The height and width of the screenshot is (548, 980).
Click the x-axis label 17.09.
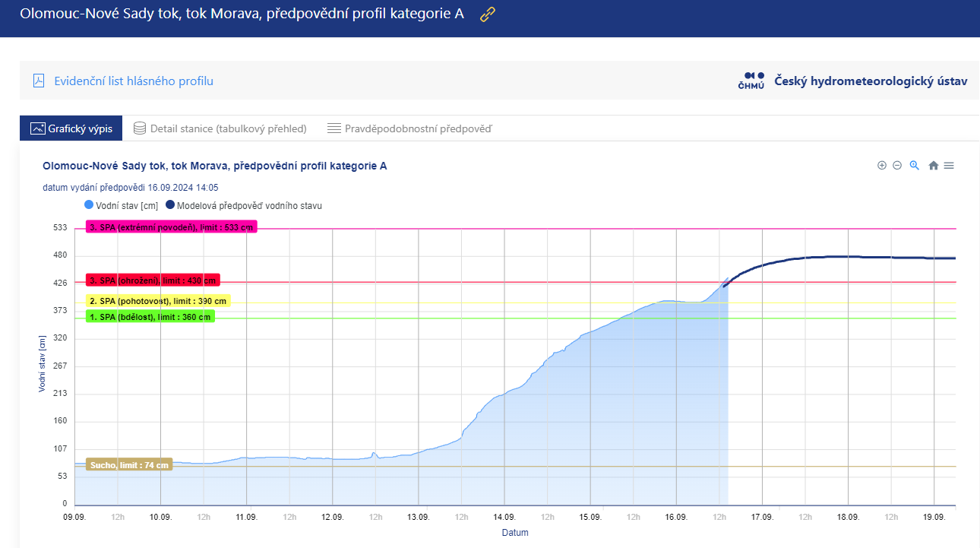762,517
